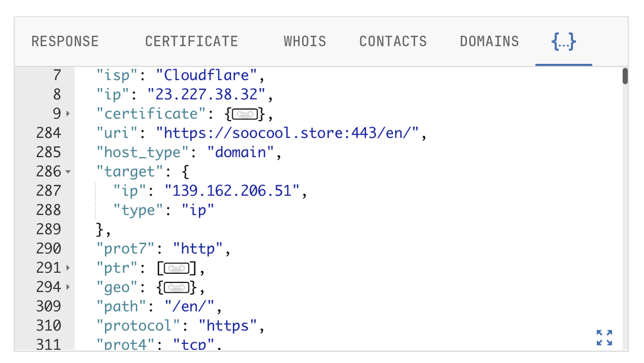Collapse the target object at line 286
Screen dimensions: 644x363
click(x=68, y=172)
